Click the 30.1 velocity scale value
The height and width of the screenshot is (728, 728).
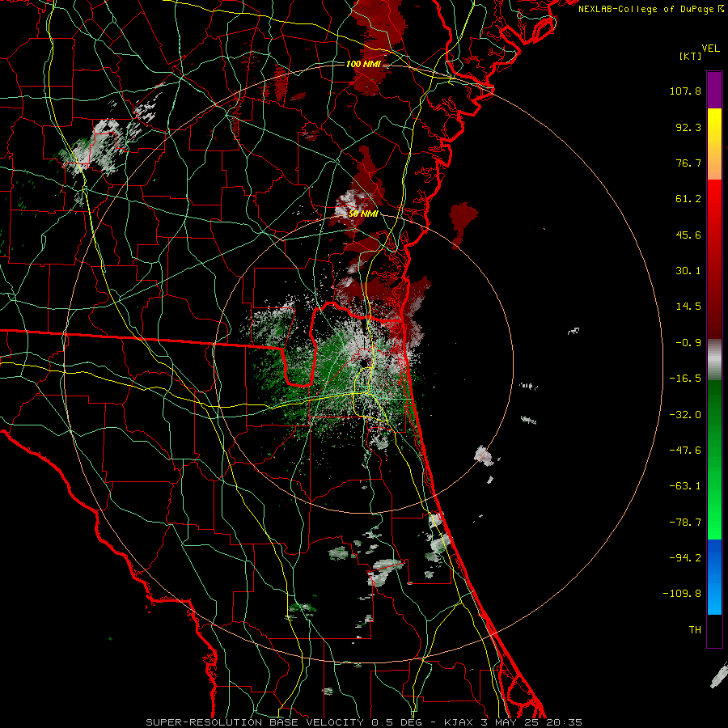click(688, 271)
